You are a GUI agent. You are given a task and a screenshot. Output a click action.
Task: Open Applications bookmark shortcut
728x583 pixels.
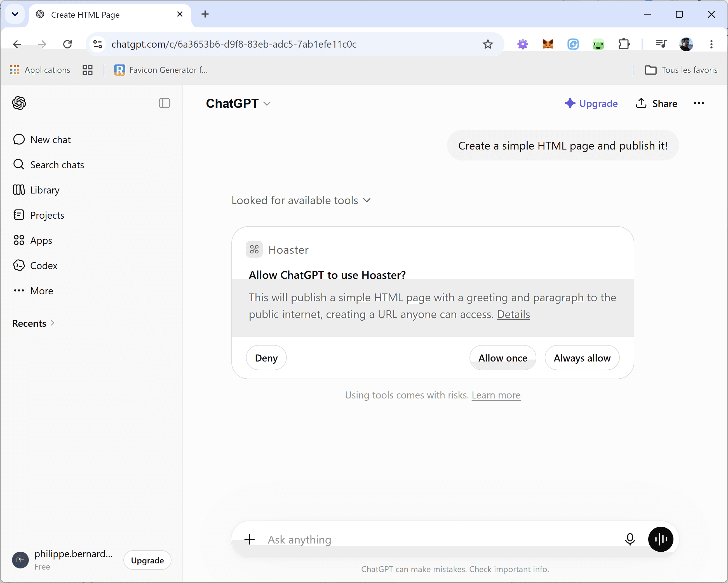point(40,70)
